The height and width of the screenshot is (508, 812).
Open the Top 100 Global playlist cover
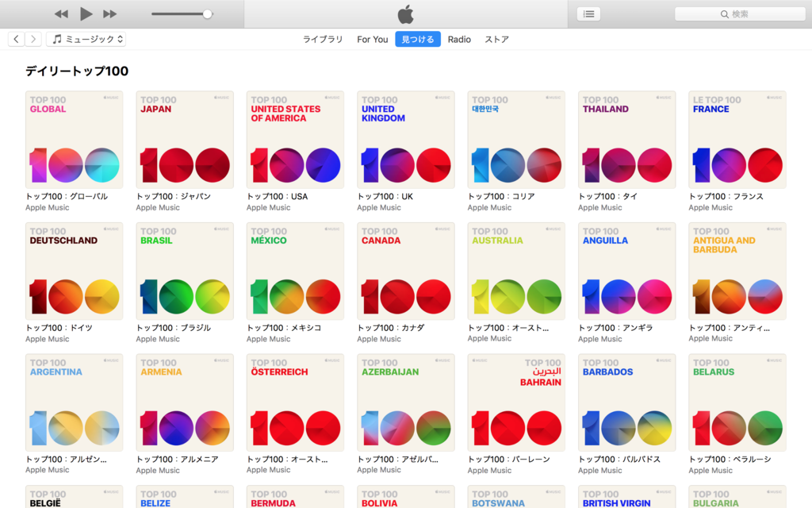(x=74, y=140)
